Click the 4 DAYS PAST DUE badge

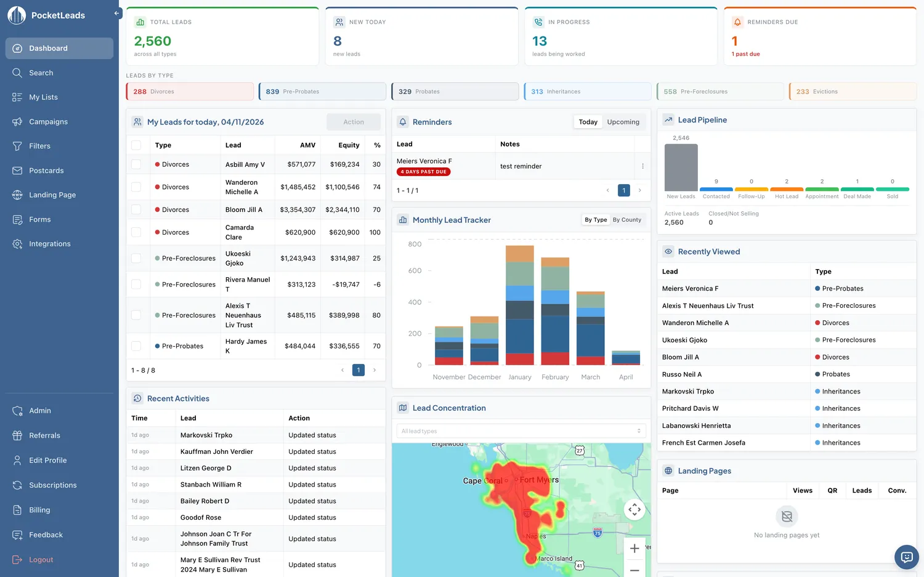424,172
